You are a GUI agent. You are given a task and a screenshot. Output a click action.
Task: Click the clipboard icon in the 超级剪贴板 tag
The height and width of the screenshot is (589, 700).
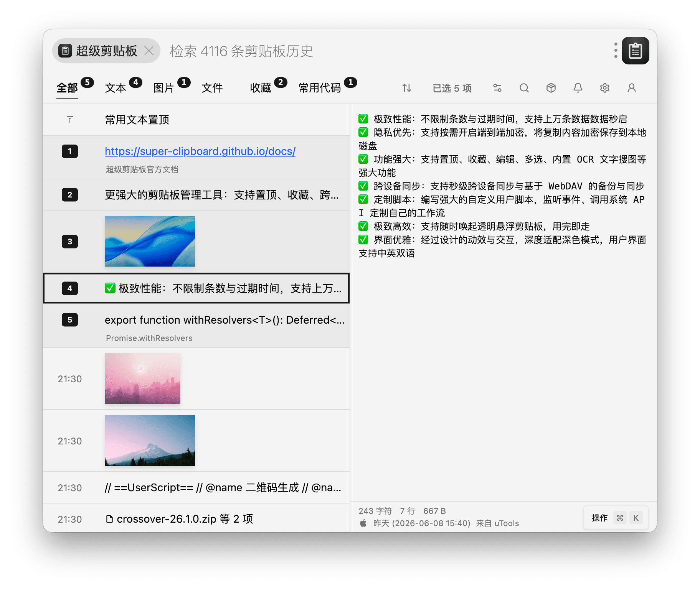(65, 51)
